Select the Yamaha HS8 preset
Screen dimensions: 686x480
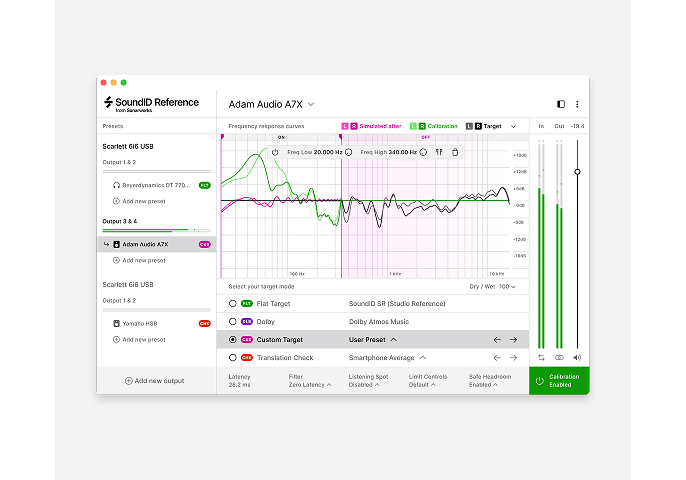click(x=157, y=323)
